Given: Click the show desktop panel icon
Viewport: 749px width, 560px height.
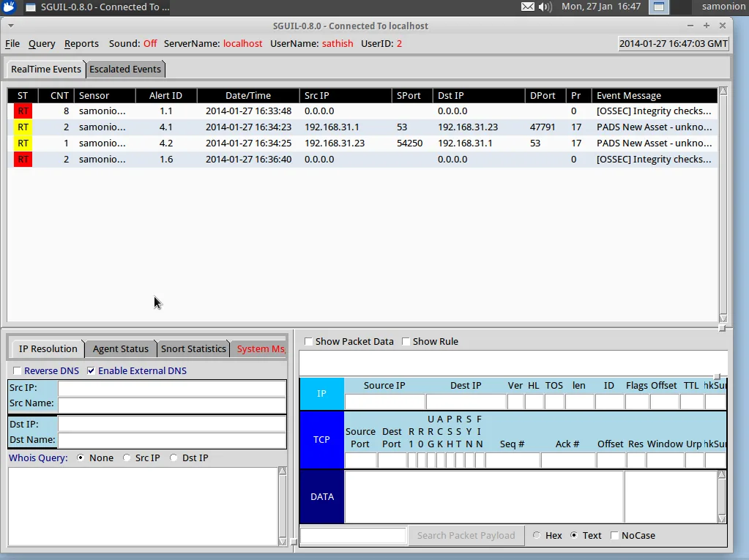Looking at the screenshot, I should coord(659,7).
